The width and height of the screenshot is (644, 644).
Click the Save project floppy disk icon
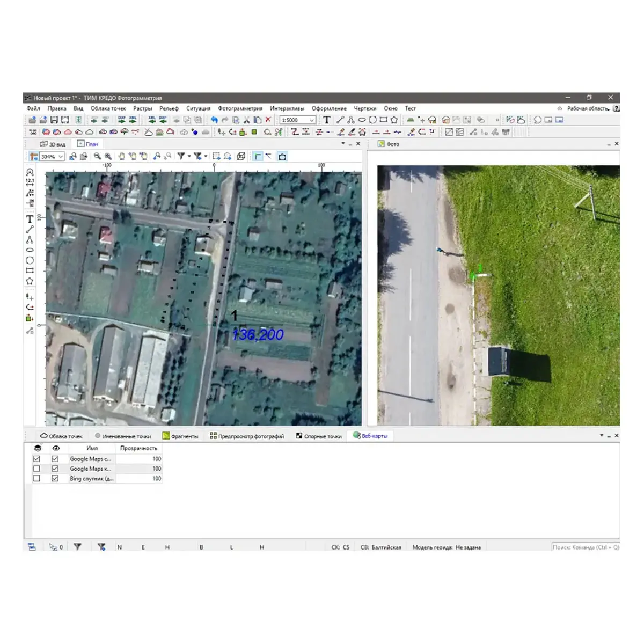[54, 120]
